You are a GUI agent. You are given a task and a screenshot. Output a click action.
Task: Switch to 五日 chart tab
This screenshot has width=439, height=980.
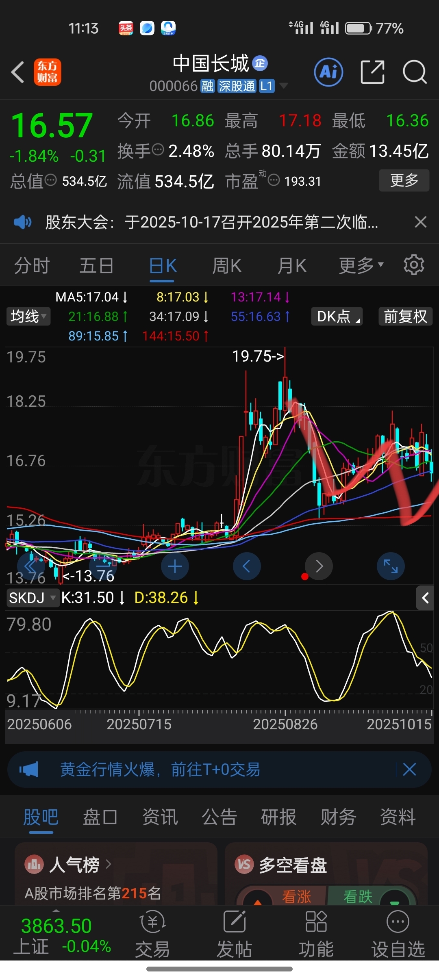coord(97,266)
